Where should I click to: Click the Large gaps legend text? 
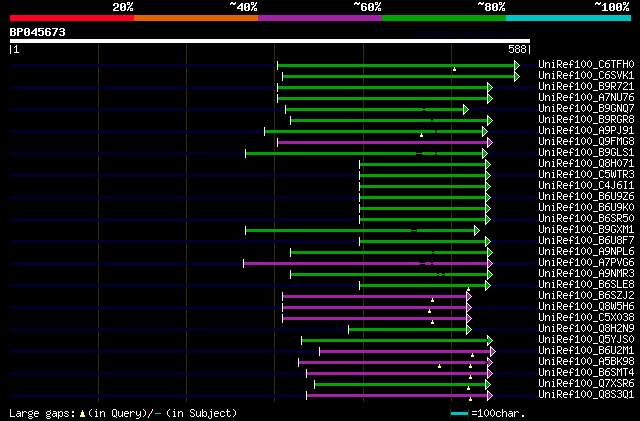coord(42,413)
